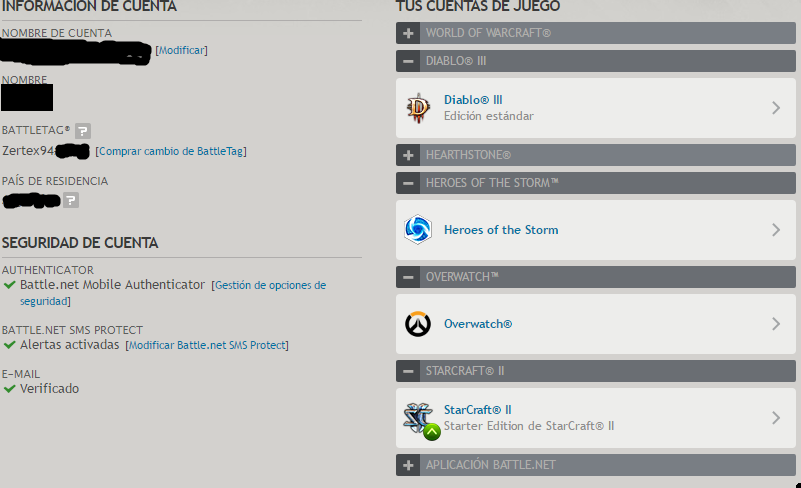Click the Heroes of the Storm icon

(x=418, y=229)
